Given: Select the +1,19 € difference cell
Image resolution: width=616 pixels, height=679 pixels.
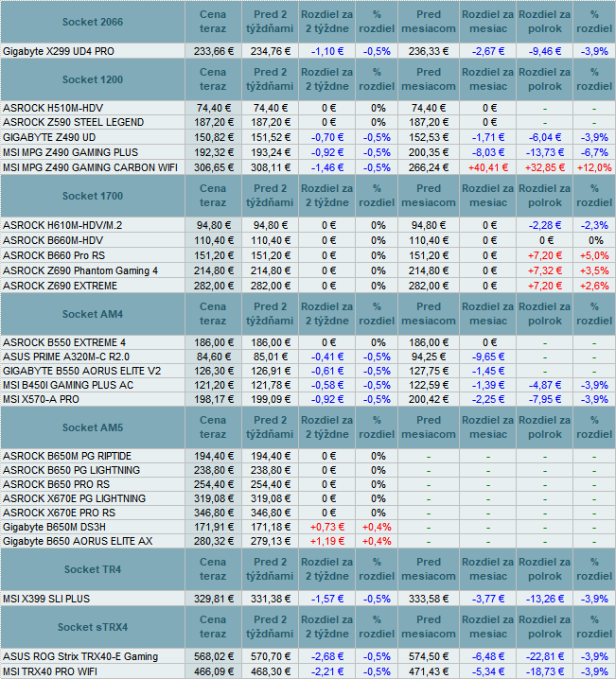Looking at the screenshot, I should tap(327, 541).
